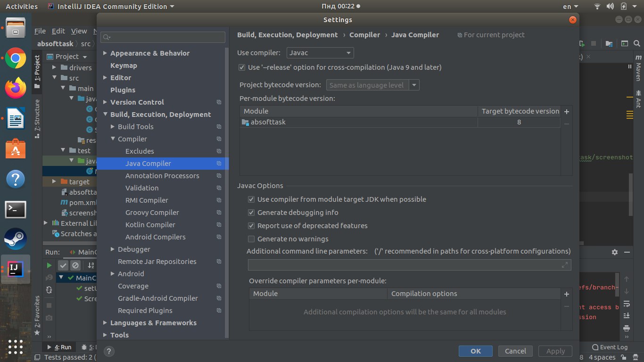Uncheck Use '--release' option for cross-compilation
This screenshot has width=644, height=362.
point(242,67)
